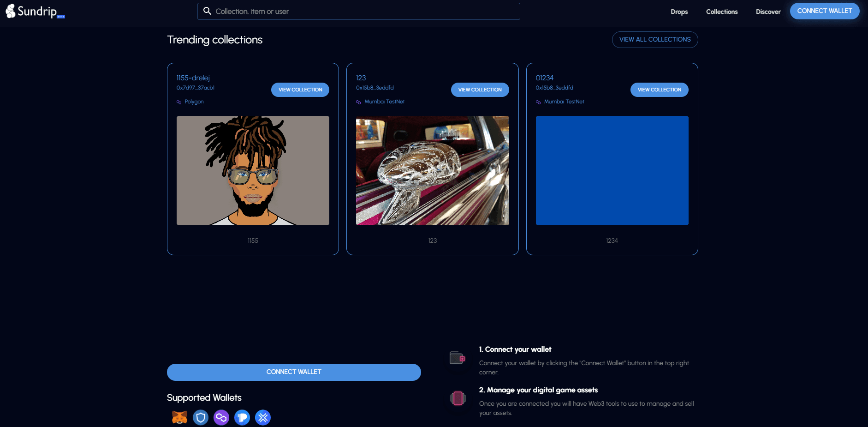Open the Drops menu item
Viewport: 868px width, 427px height.
point(679,12)
